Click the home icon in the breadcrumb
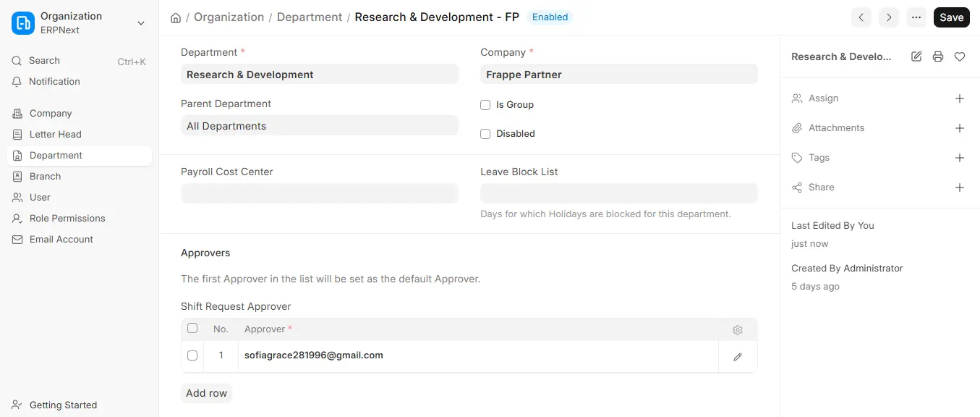 point(176,17)
